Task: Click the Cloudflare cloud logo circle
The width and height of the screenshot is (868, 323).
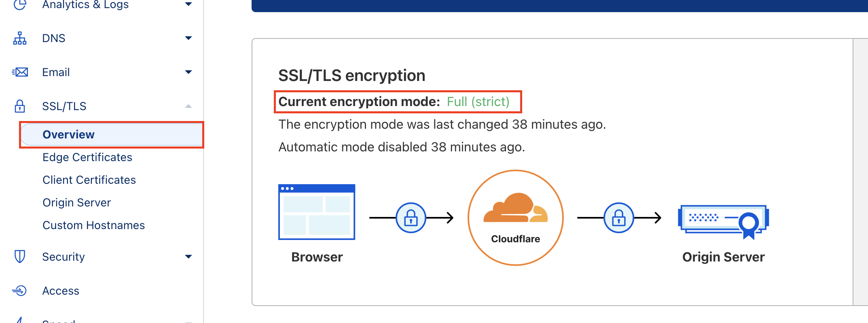Action: point(516,218)
